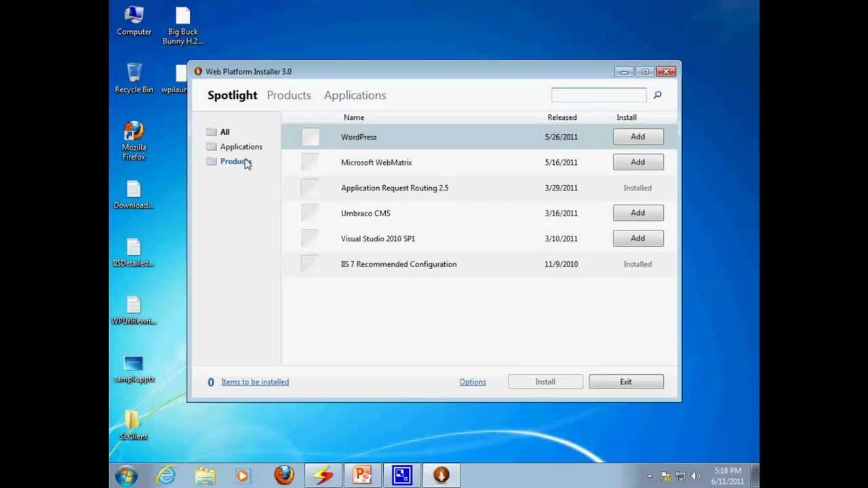Add Visual Studio 2010 SP1

coord(638,238)
